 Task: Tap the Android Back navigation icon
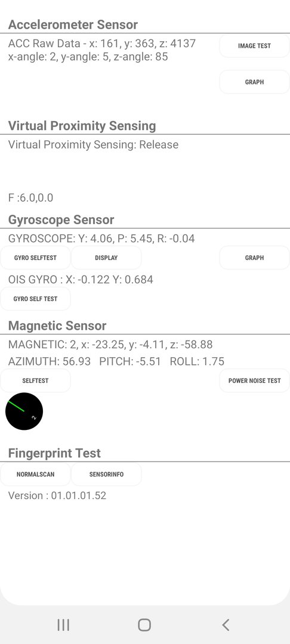[x=226, y=625]
